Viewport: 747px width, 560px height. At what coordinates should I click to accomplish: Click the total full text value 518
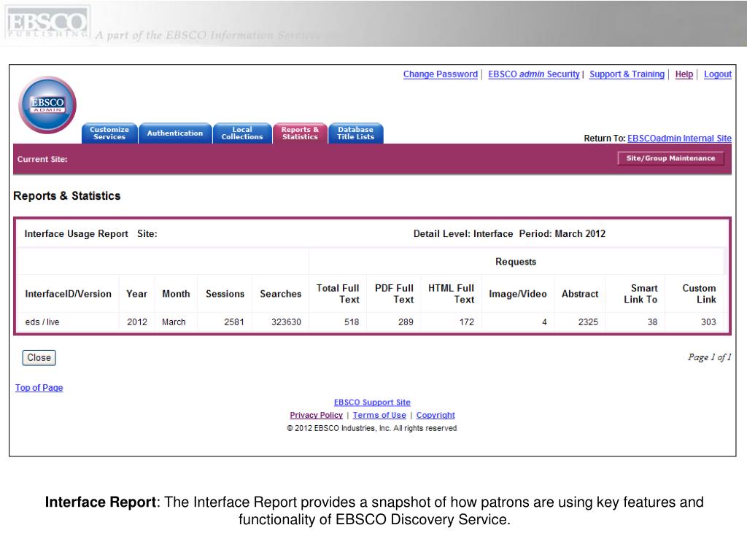click(x=352, y=322)
